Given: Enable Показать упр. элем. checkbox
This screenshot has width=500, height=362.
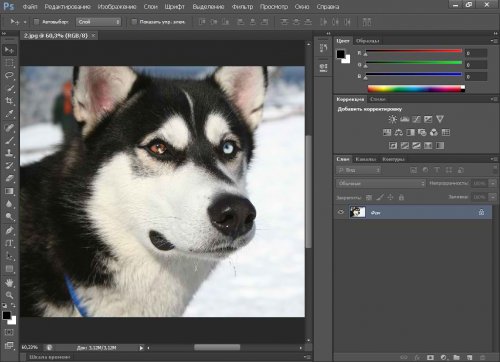Looking at the screenshot, I should 134,22.
